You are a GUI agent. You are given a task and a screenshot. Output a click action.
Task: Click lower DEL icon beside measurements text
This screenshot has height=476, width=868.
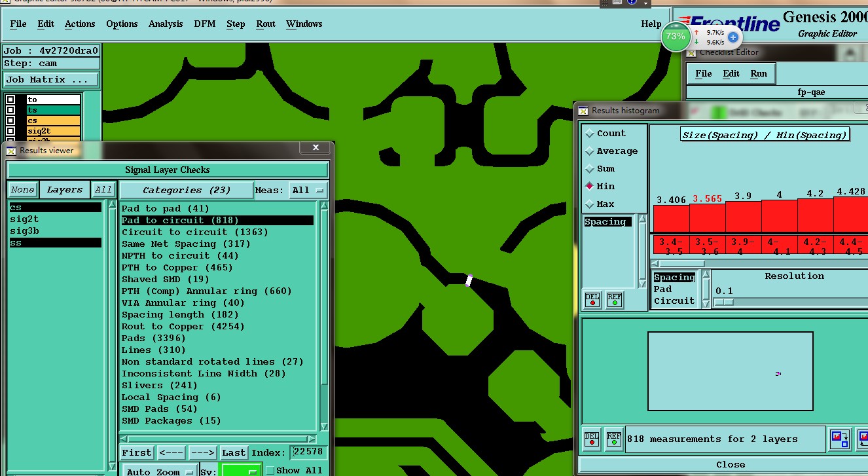point(592,439)
